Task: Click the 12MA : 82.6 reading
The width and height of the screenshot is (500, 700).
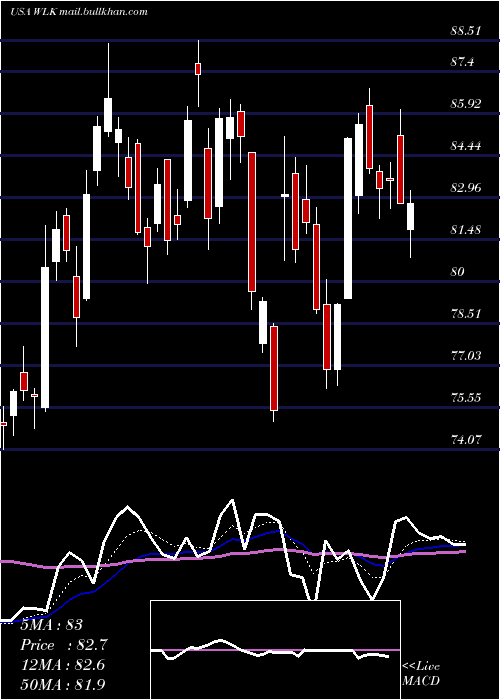Action: (63, 665)
